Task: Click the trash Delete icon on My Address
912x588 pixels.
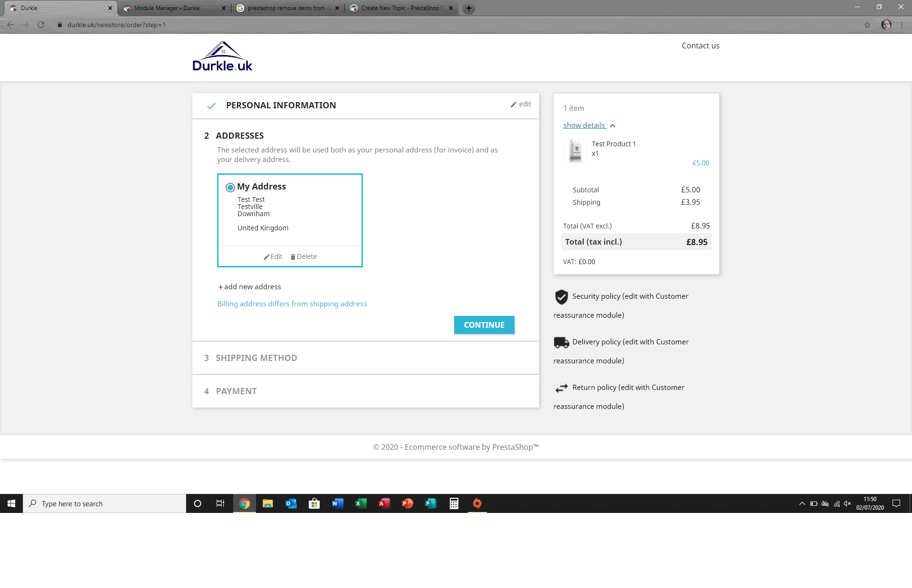Action: tap(293, 257)
